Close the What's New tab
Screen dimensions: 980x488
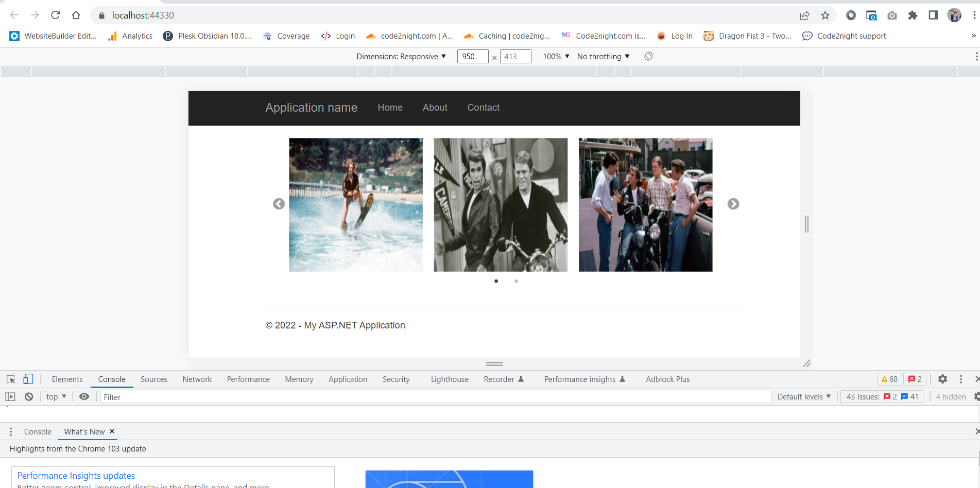click(x=112, y=431)
